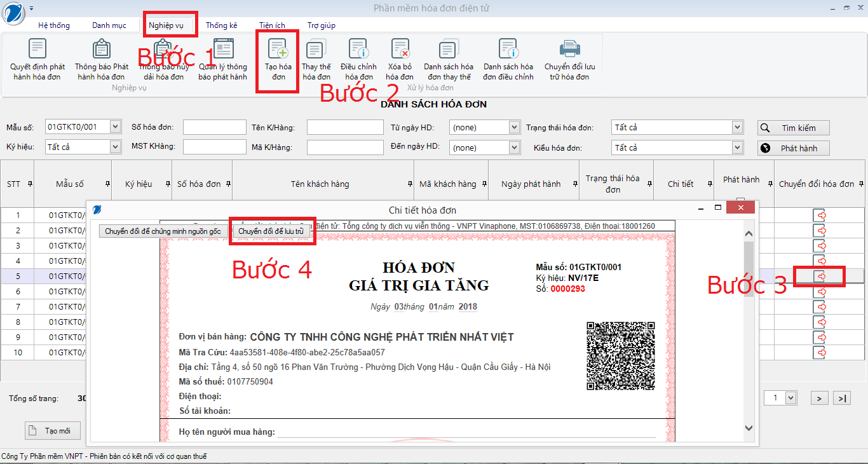Click convert-invoice icon in row 1
This screenshot has width=868, height=464.
click(820, 215)
